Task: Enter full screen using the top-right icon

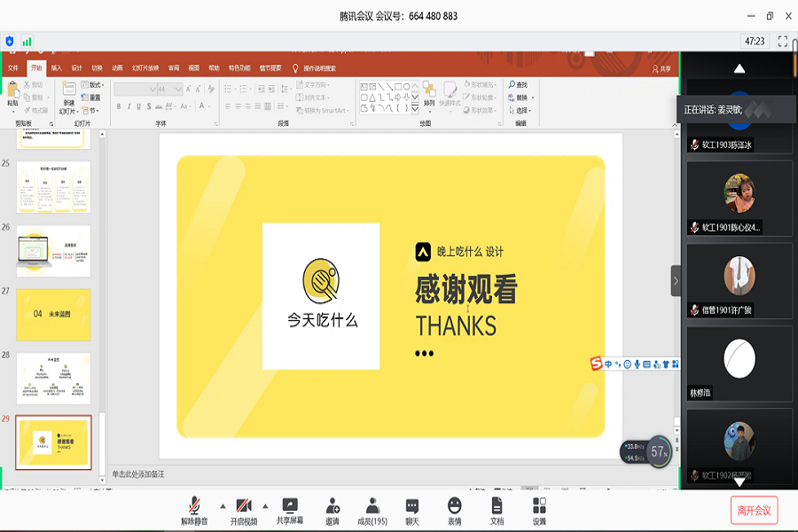Action: tap(783, 41)
